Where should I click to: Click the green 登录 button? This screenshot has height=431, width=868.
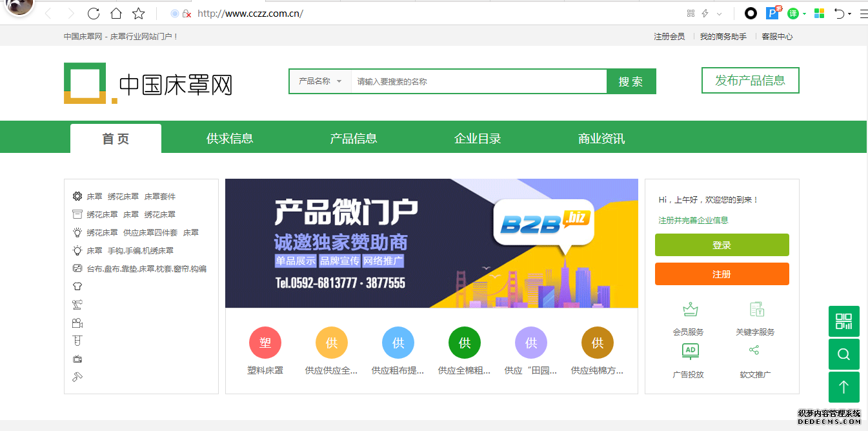722,245
